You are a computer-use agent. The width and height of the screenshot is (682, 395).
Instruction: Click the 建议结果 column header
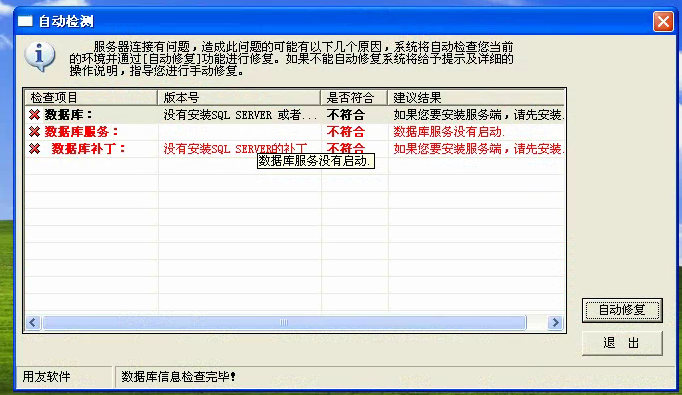pyautogui.click(x=476, y=97)
